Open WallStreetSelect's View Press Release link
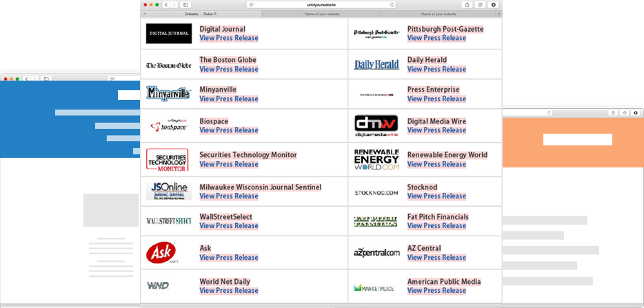 click(x=229, y=225)
